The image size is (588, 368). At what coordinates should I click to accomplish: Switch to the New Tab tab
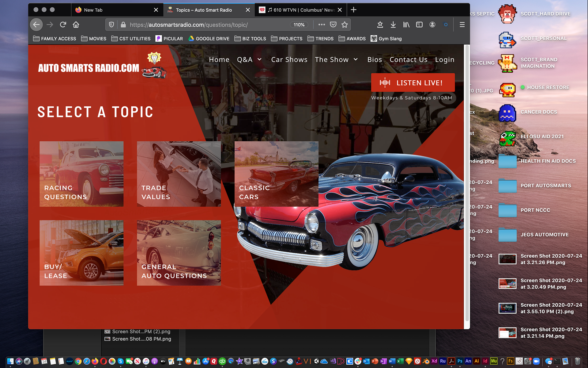pos(117,10)
